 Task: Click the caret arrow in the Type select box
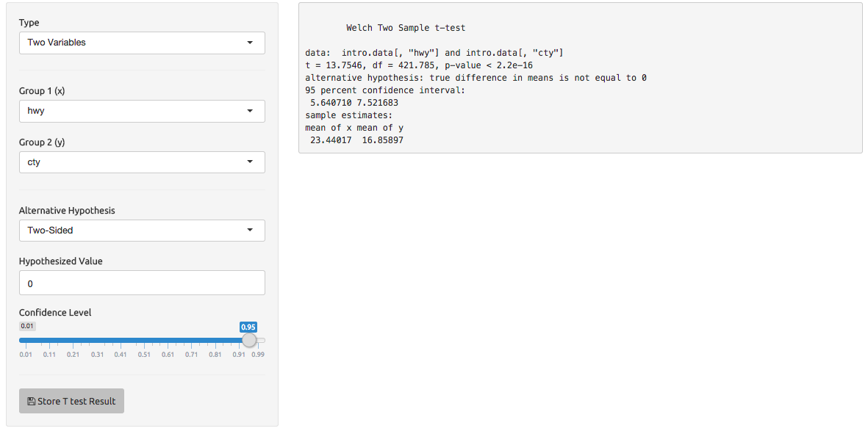pyautogui.click(x=250, y=43)
